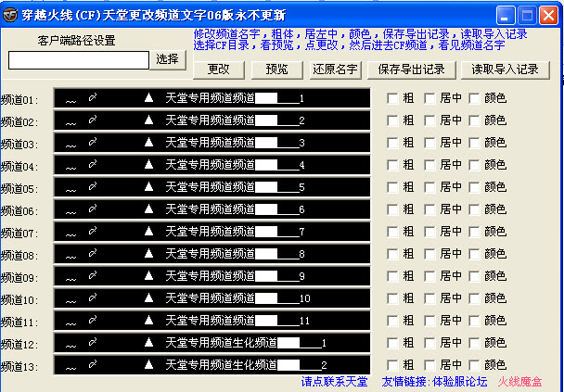Click the pencil-like icon in 频道10 row
The width and height of the screenshot is (564, 392).
tap(93, 297)
